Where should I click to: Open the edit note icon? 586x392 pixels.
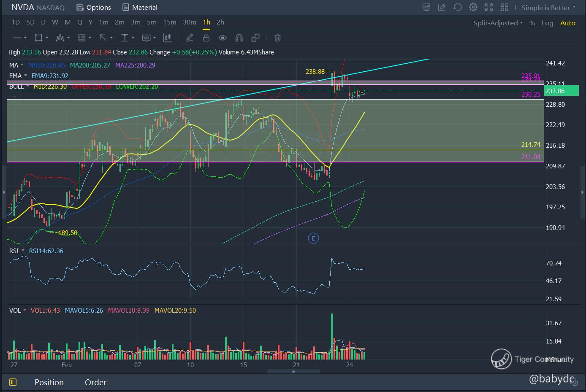(x=442, y=7)
